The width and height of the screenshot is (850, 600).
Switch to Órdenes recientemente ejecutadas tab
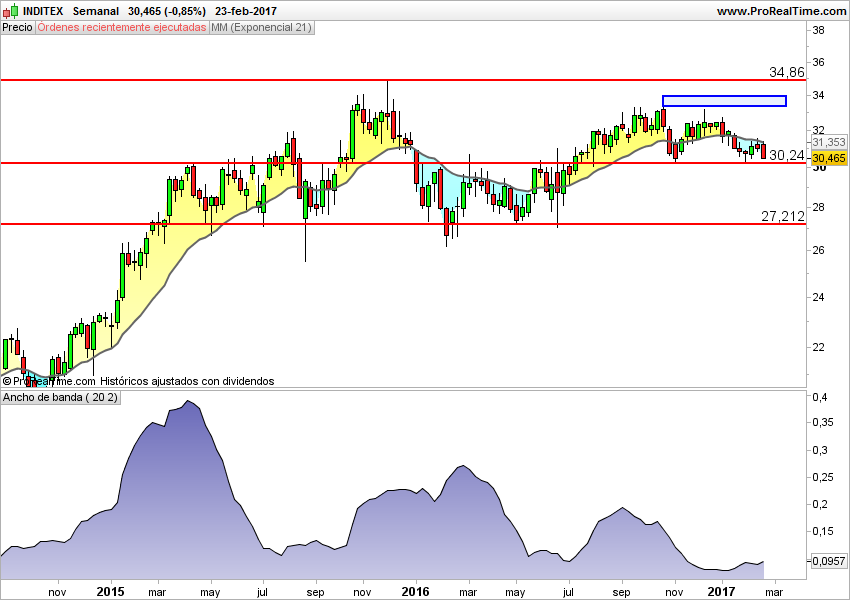pos(120,28)
